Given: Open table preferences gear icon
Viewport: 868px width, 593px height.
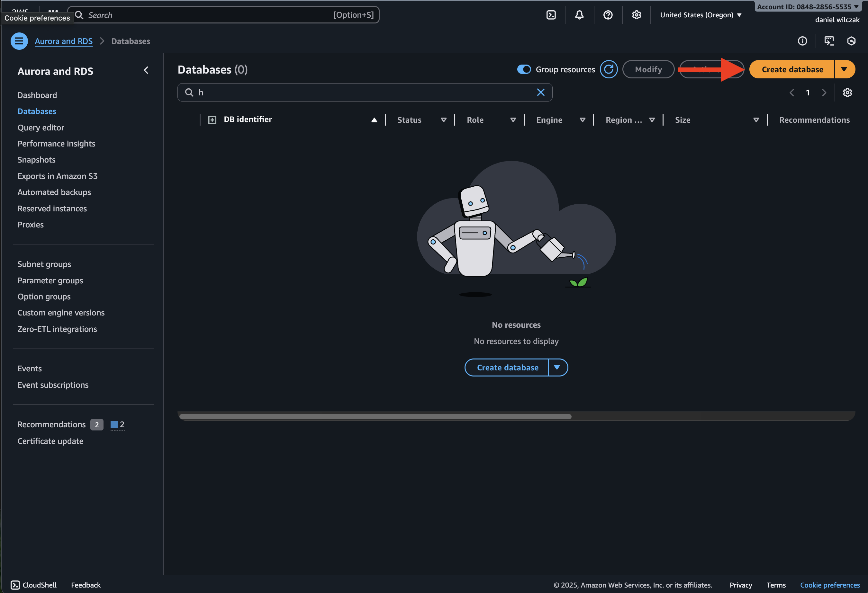Looking at the screenshot, I should click(x=847, y=93).
